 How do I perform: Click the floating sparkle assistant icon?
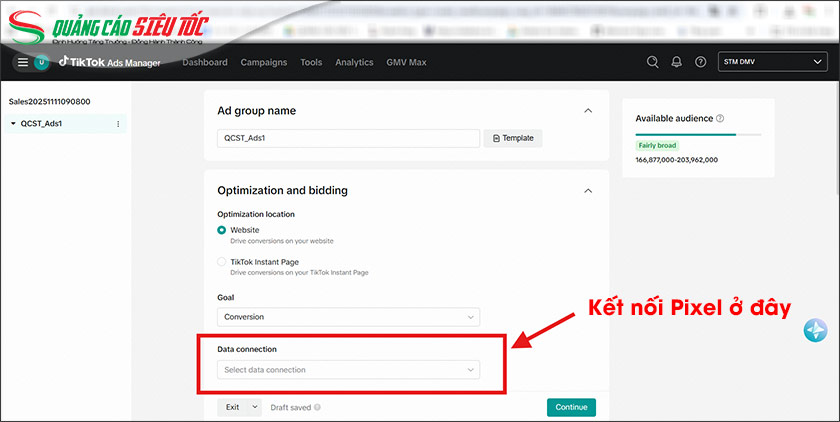[x=814, y=331]
